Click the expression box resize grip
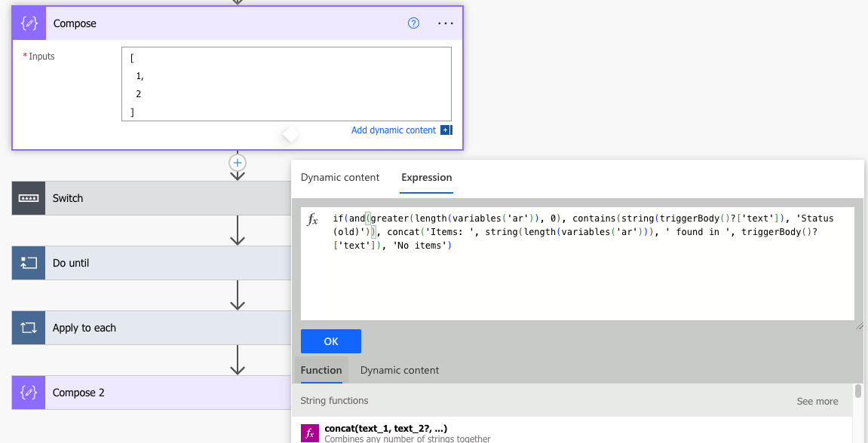 tap(859, 325)
